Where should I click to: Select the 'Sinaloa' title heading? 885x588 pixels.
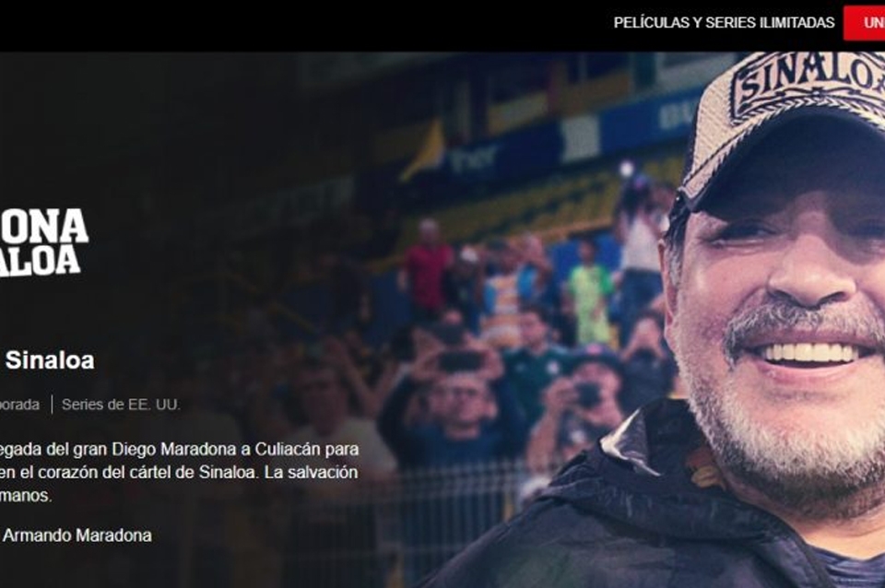pos(50,360)
